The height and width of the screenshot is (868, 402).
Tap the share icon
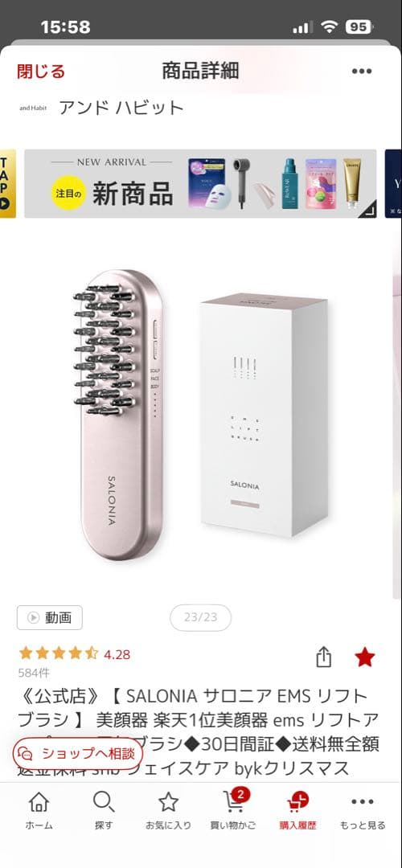coord(323,657)
